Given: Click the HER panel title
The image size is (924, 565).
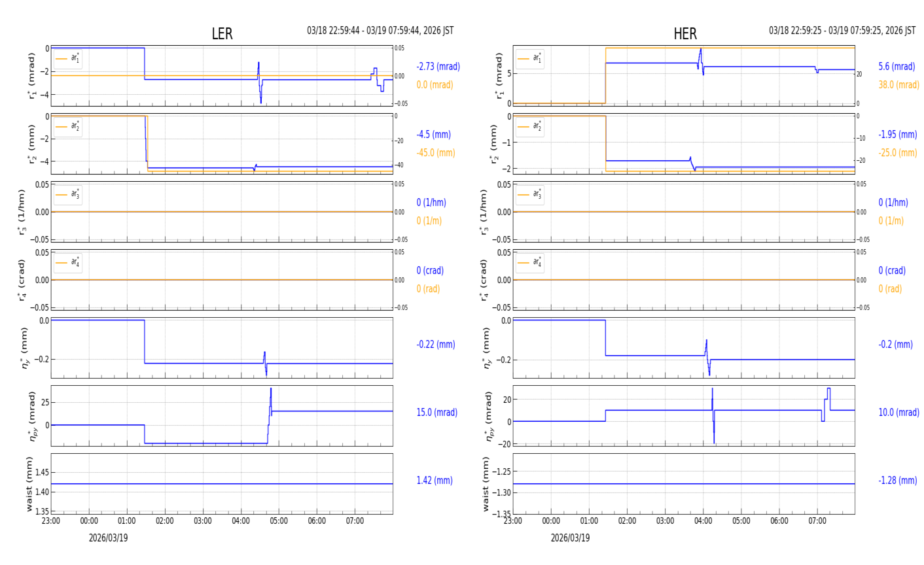Looking at the screenshot, I should 684,34.
